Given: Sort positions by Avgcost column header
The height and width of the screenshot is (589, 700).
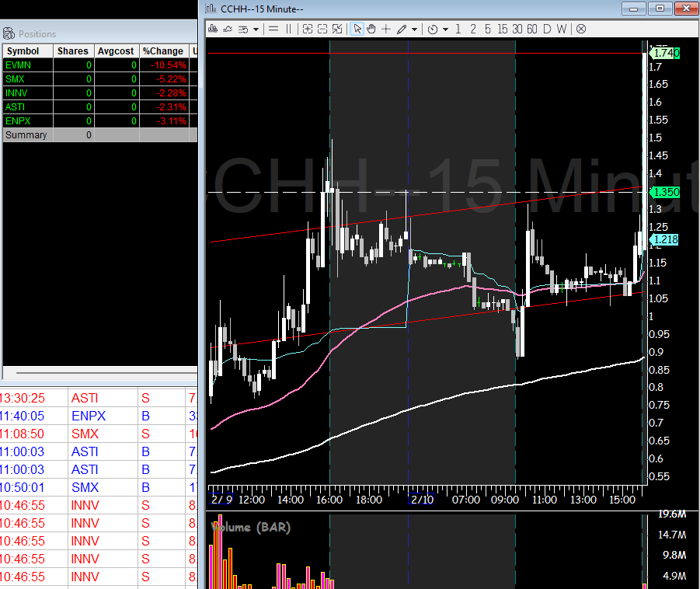Looking at the screenshot, I should click(x=117, y=51).
